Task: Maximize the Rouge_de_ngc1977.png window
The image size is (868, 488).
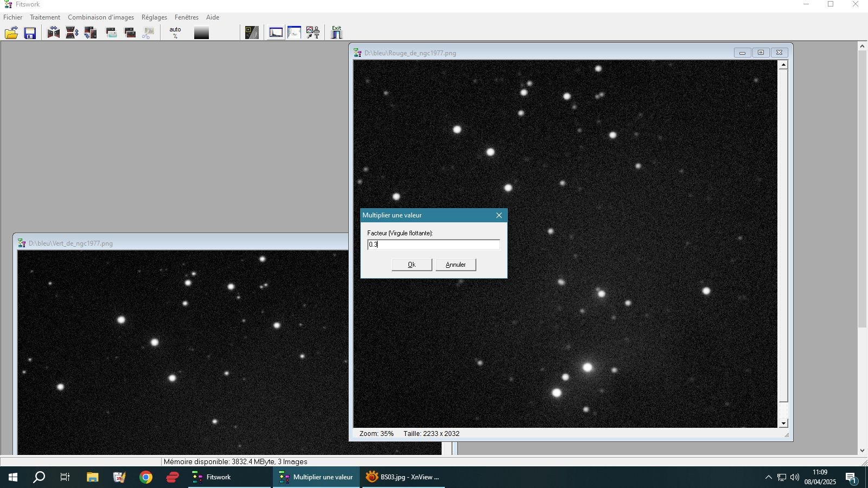Action: [761, 53]
